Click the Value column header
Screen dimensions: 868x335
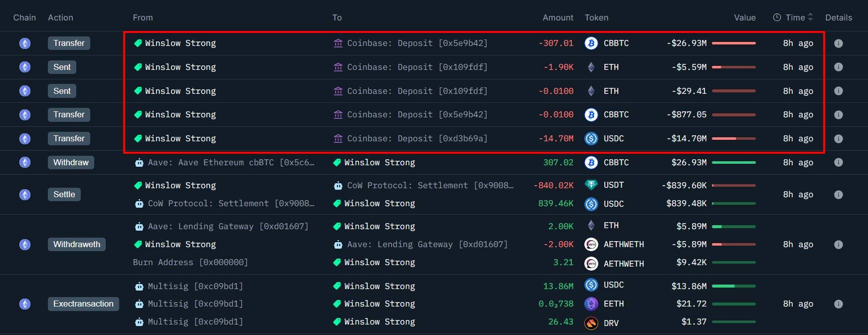pos(744,17)
